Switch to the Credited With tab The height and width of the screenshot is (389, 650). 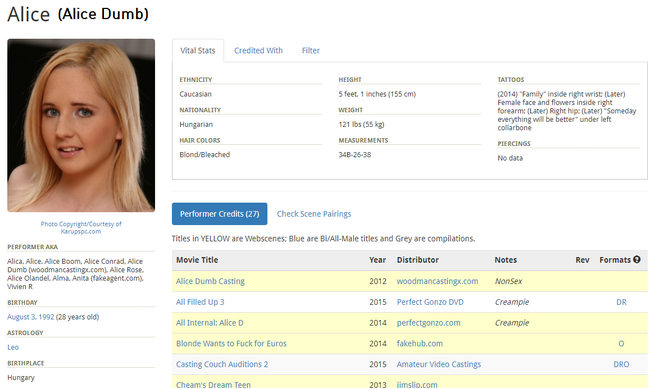[x=258, y=51]
